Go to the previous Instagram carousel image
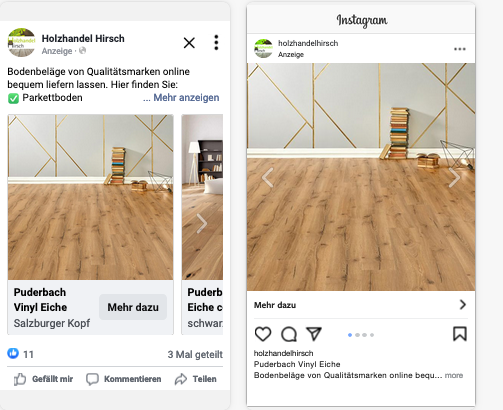Image resolution: width=503 pixels, height=410 pixels. click(267, 178)
